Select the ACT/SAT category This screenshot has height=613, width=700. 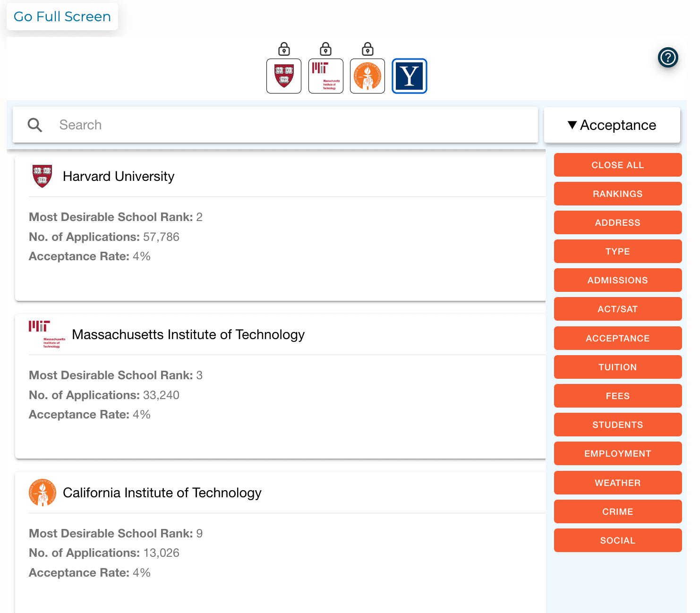[x=618, y=309]
